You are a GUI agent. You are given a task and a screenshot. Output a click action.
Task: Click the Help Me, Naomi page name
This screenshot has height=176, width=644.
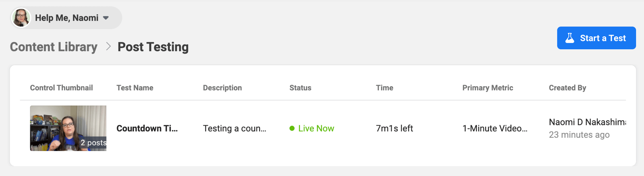[66, 18]
